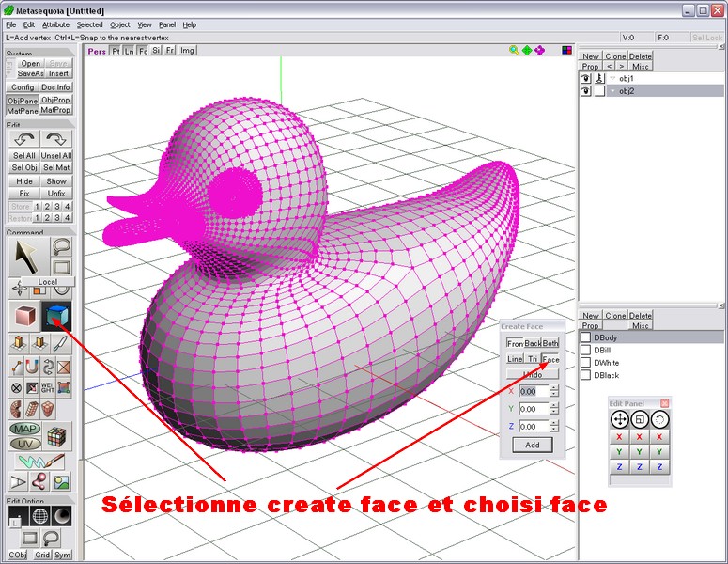Select the DBody material swatch

click(585, 337)
